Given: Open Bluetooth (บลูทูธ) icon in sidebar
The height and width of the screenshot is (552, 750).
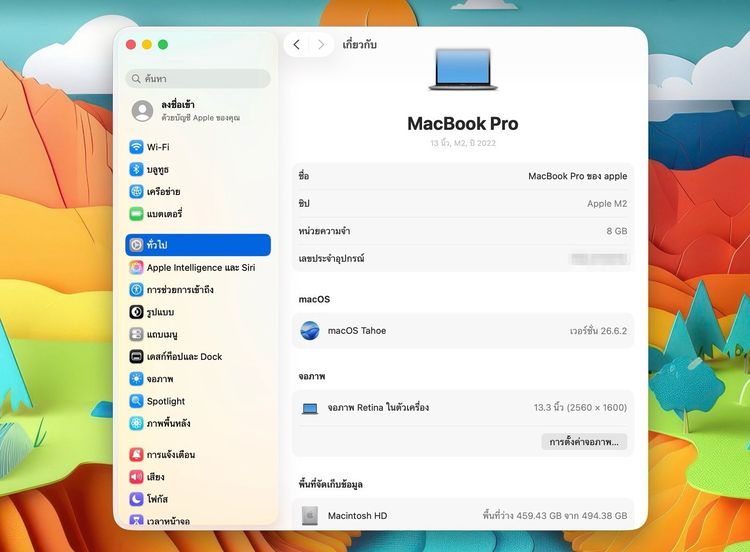Looking at the screenshot, I should [x=136, y=169].
